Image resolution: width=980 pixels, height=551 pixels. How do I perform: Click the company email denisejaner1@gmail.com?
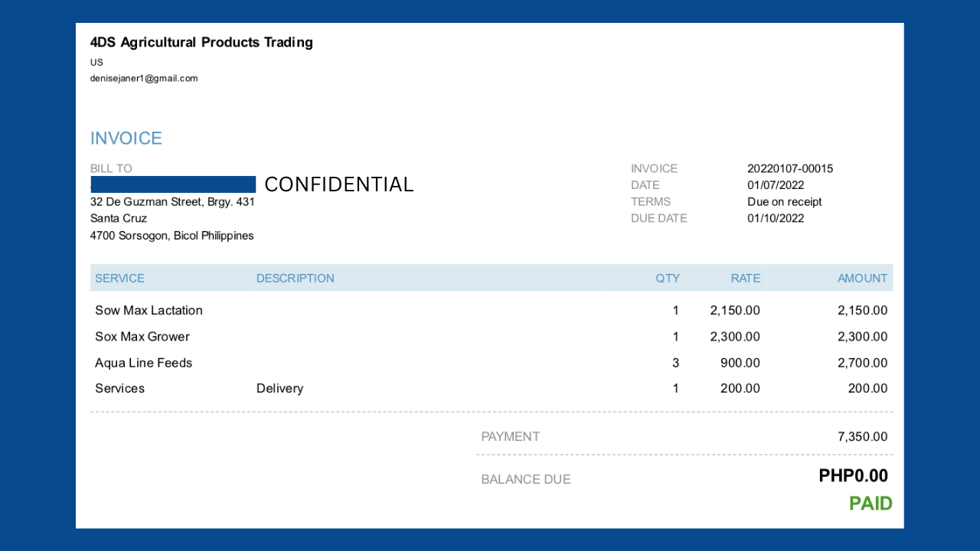click(144, 78)
